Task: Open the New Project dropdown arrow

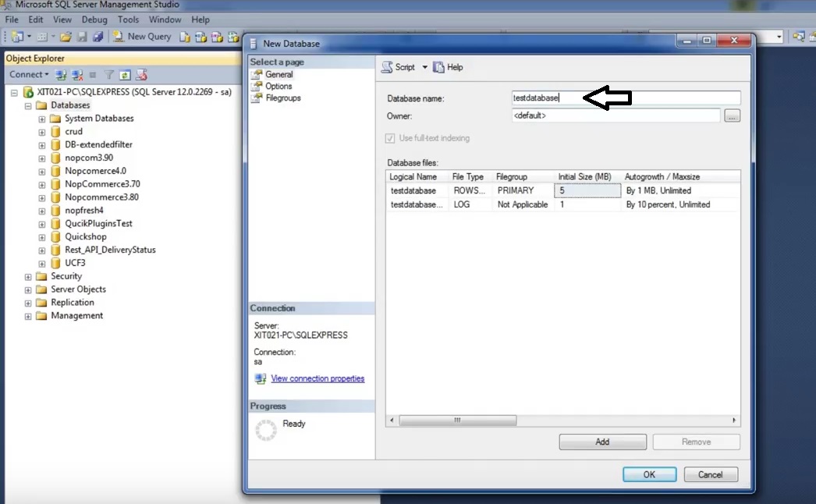Action: (29, 37)
